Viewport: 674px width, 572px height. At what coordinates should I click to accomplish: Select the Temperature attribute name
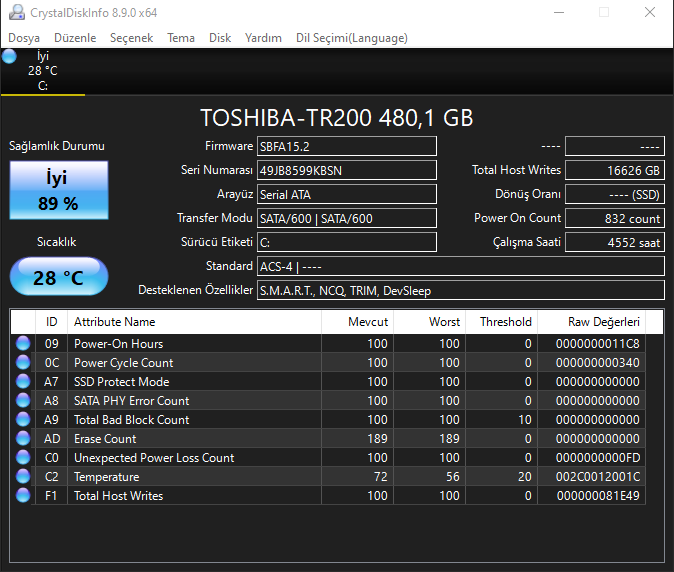click(x=107, y=477)
